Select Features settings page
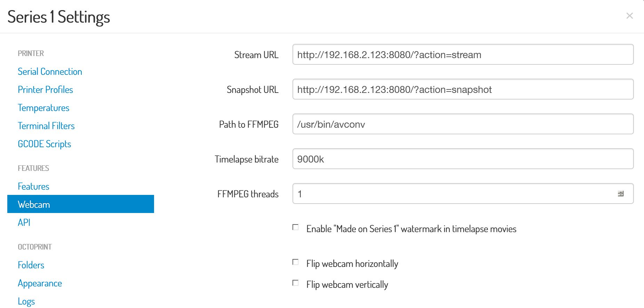Image resolution: width=644 pixels, height=308 pixels. [33, 187]
